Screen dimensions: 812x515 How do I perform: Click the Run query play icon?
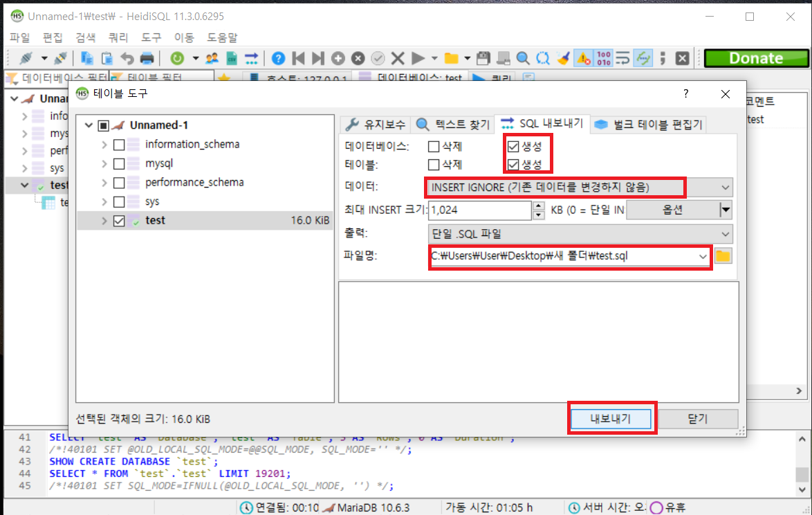[418, 58]
